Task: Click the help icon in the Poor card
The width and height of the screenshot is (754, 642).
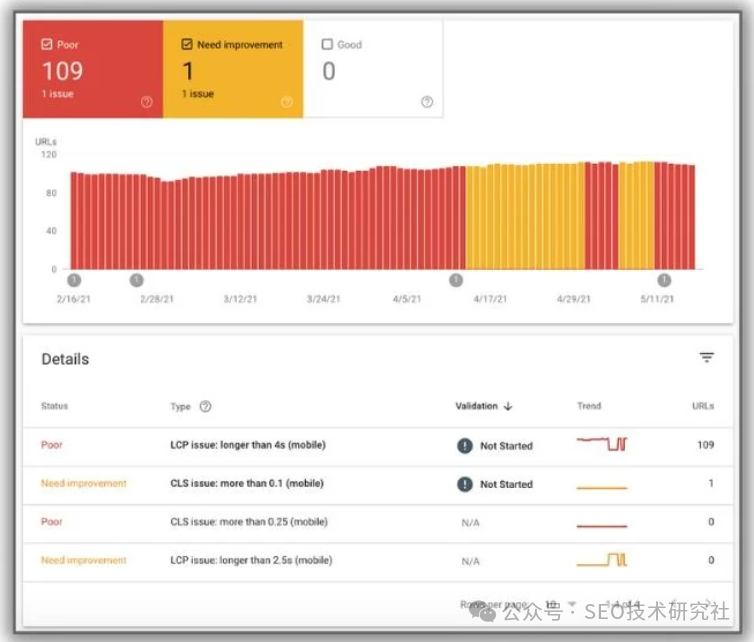Action: tap(147, 101)
